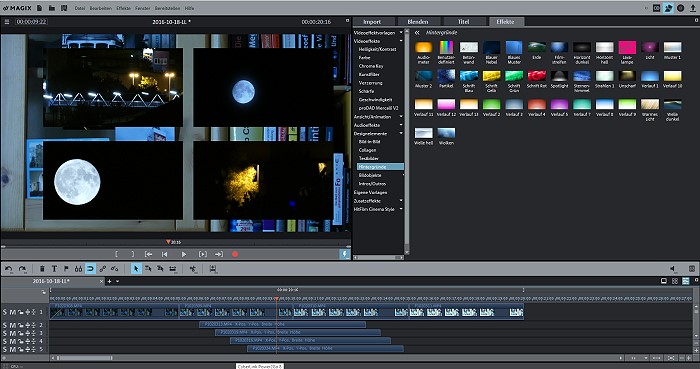Switch to storyboard view icon
This screenshot has height=369, width=700.
click(x=664, y=281)
